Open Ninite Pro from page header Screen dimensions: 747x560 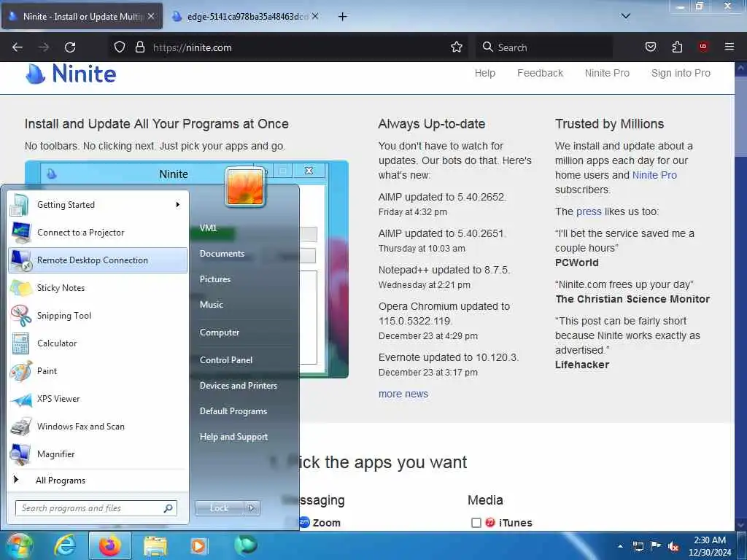[607, 74]
